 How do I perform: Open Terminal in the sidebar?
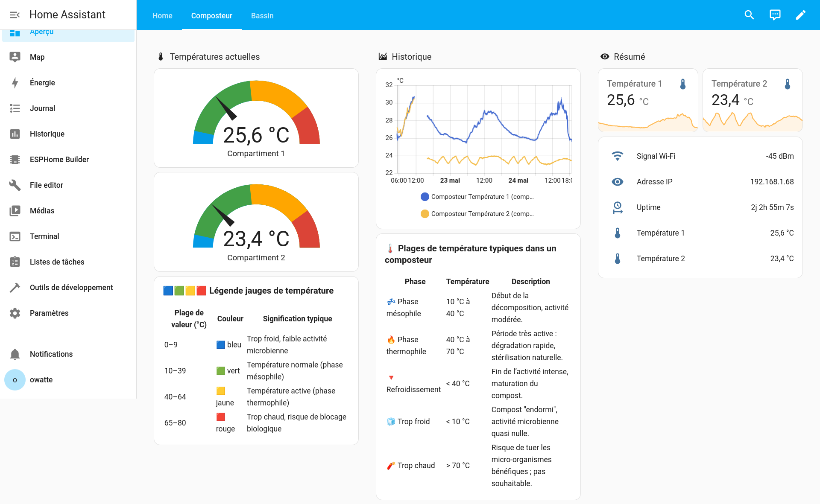tap(44, 236)
